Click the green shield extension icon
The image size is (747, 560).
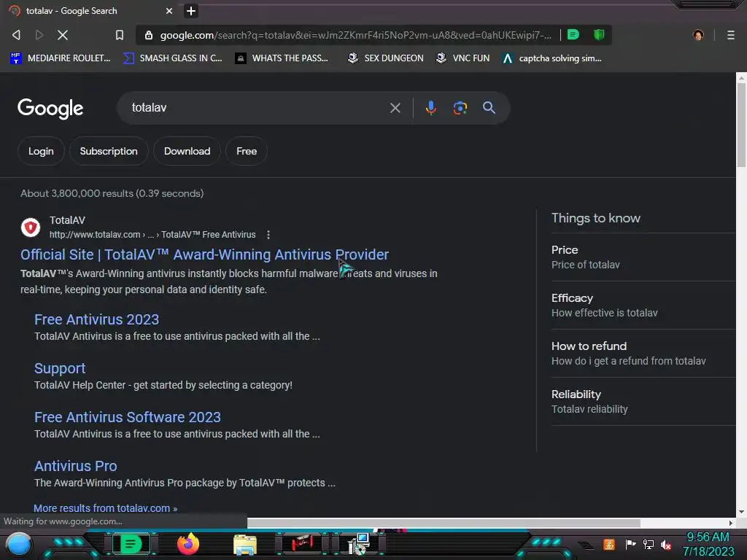point(599,34)
